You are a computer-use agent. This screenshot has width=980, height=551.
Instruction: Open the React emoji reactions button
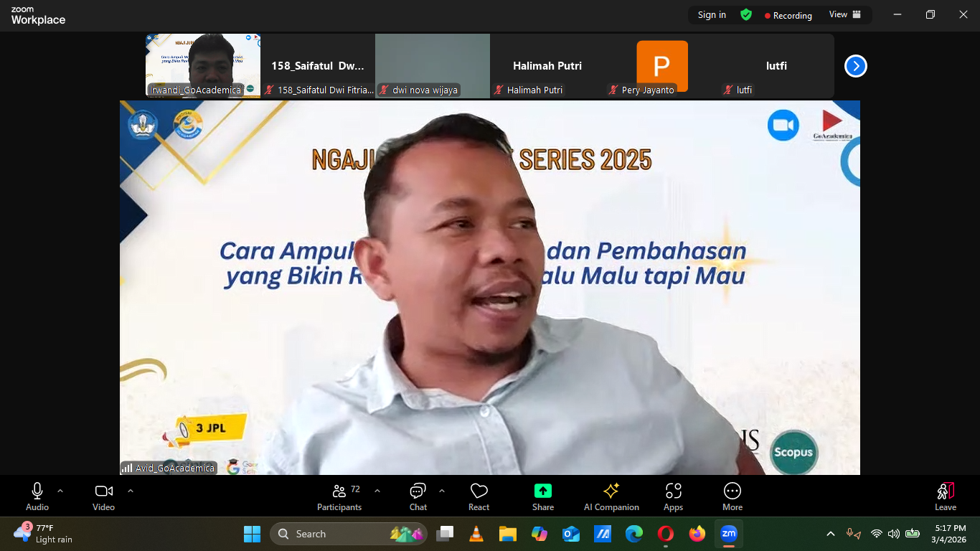pos(479,491)
